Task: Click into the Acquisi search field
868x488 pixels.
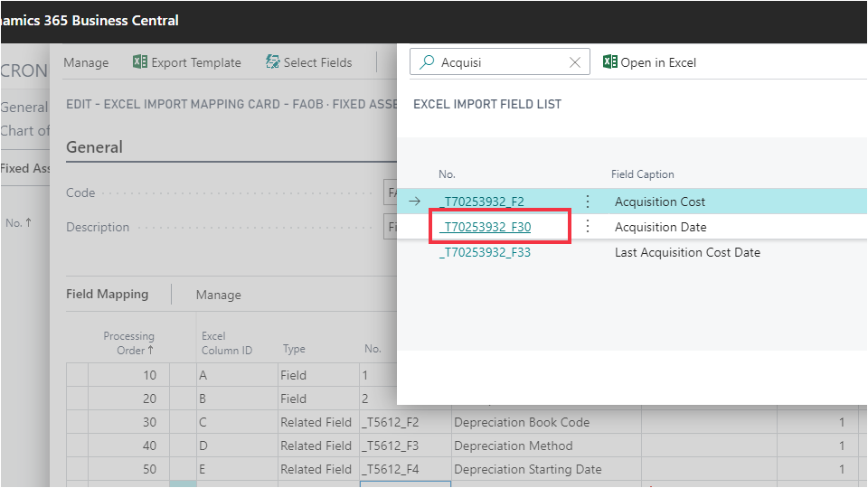Action: (500, 62)
